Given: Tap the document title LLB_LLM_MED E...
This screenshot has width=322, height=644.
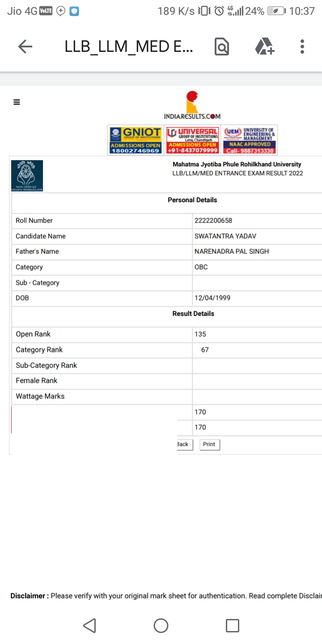Looking at the screenshot, I should tap(129, 47).
